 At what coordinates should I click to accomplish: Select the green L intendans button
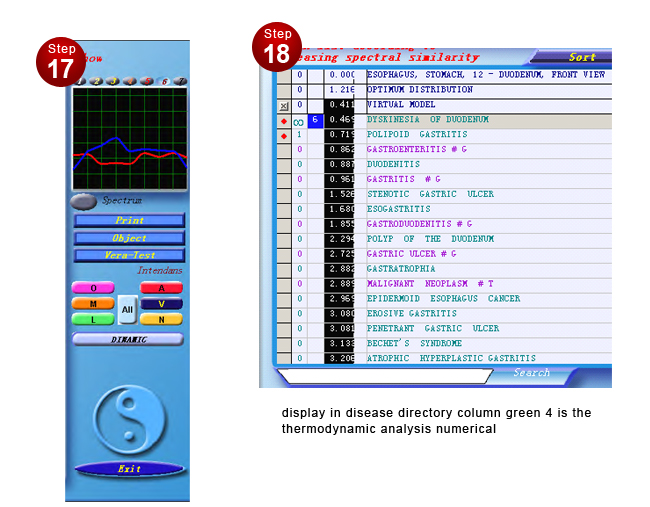coord(92,320)
